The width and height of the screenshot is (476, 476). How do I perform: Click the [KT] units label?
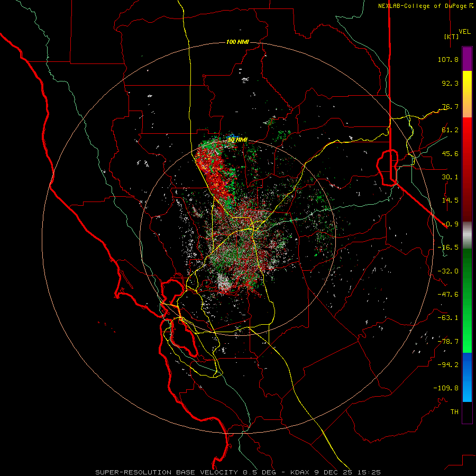pyautogui.click(x=452, y=36)
